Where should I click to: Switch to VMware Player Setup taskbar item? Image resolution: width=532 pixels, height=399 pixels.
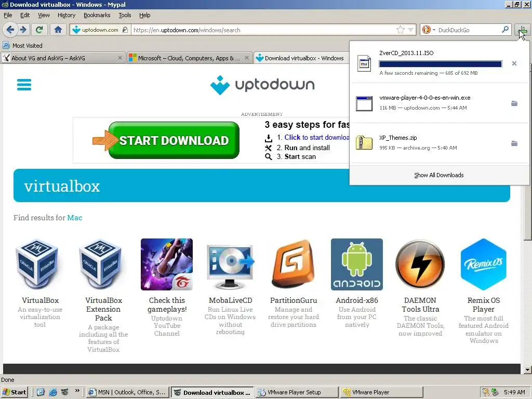(297, 392)
